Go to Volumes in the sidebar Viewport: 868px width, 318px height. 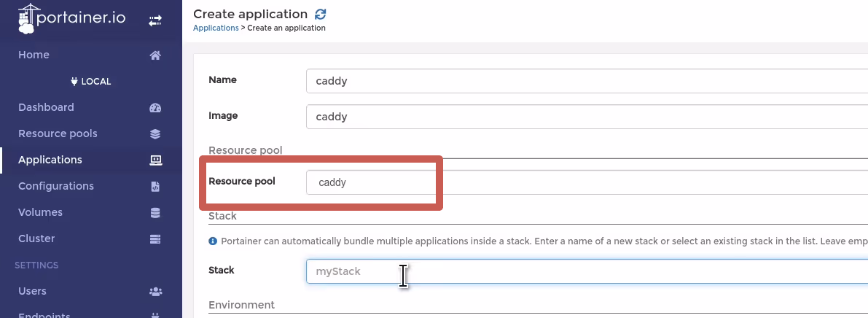click(x=40, y=213)
